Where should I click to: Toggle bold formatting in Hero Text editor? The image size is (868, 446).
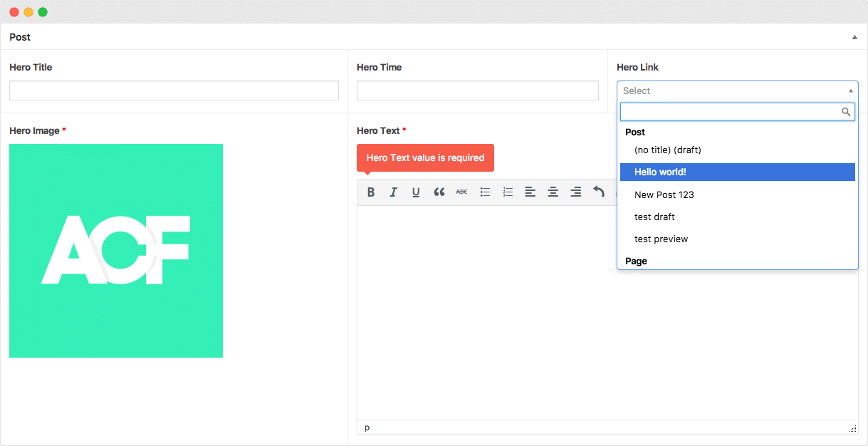tap(371, 192)
